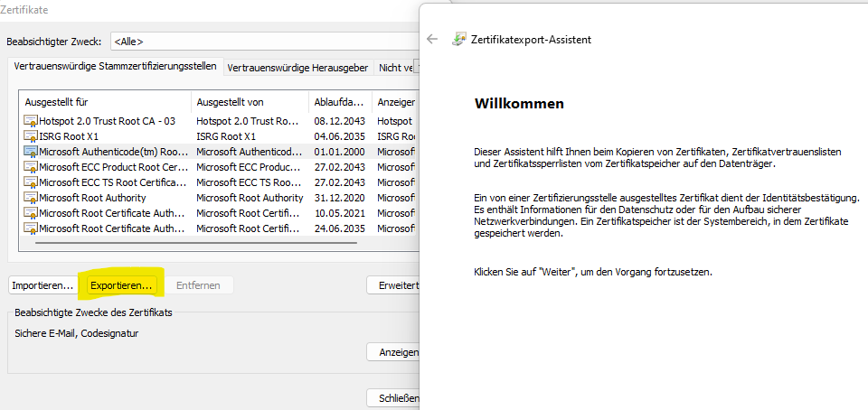Screen dimensions: 868x410
Task: Go back with the wizard's back arrow
Action: click(x=432, y=39)
